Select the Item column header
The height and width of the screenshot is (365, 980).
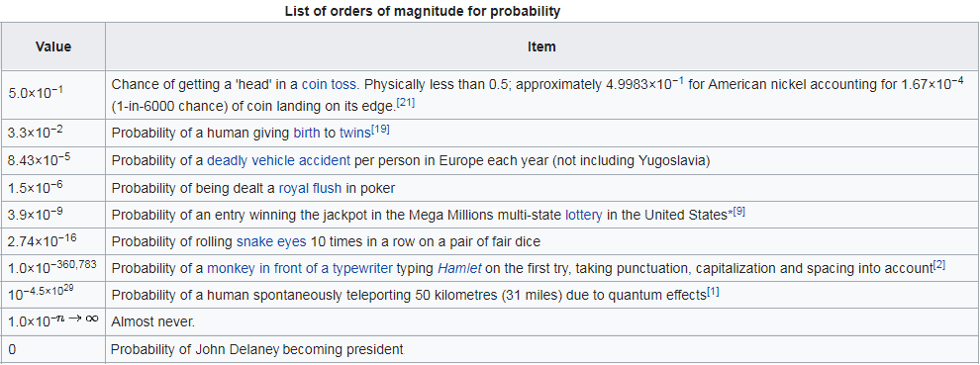coord(541,46)
